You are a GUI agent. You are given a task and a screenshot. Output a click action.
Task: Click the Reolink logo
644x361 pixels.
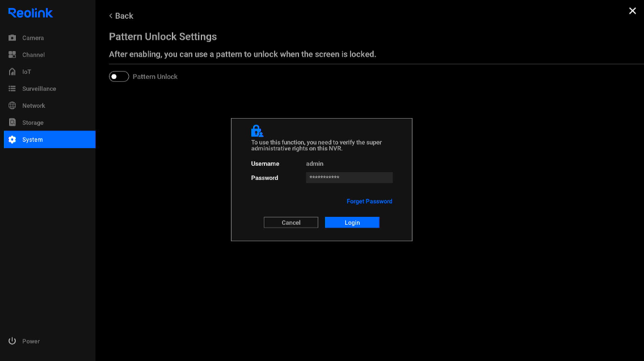[x=31, y=12]
